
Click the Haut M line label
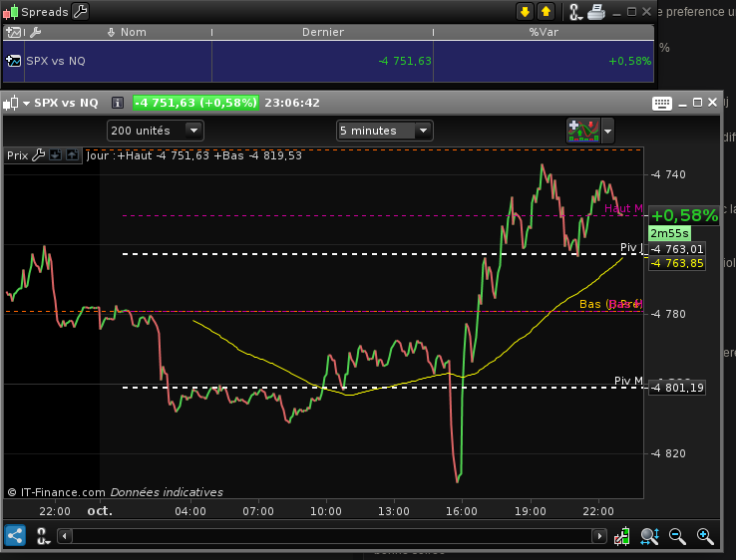(623, 208)
